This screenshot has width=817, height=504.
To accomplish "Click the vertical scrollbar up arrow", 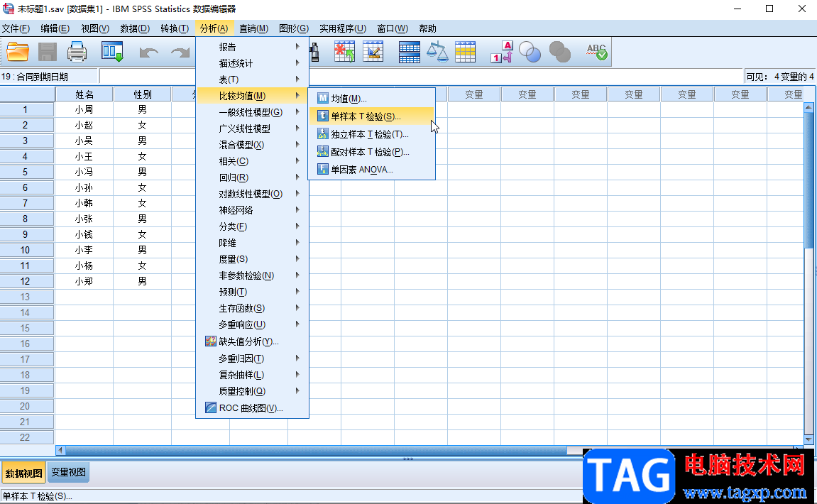I will tap(808, 107).
